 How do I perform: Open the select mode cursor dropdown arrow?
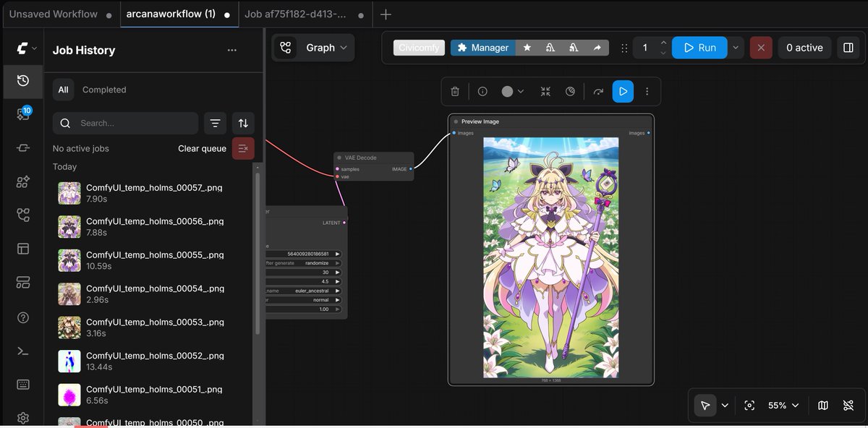tap(725, 406)
